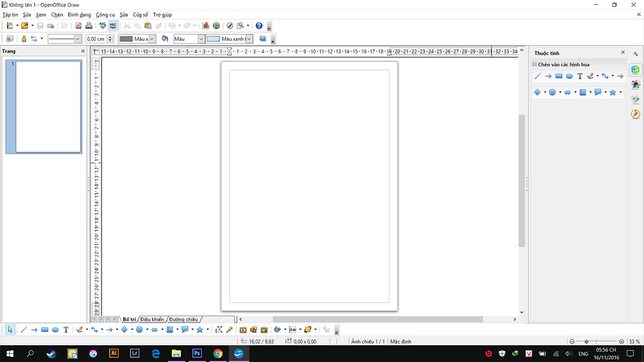This screenshot has height=362, width=644.
Task: Open the Chèn menu
Action: (57, 15)
